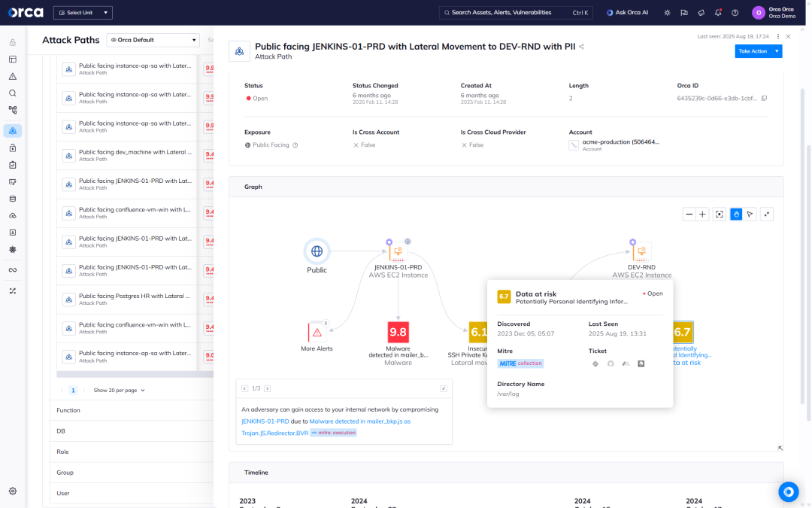Open the Orca Default view dropdown
Screen dimensions: 812x508
tap(153, 40)
